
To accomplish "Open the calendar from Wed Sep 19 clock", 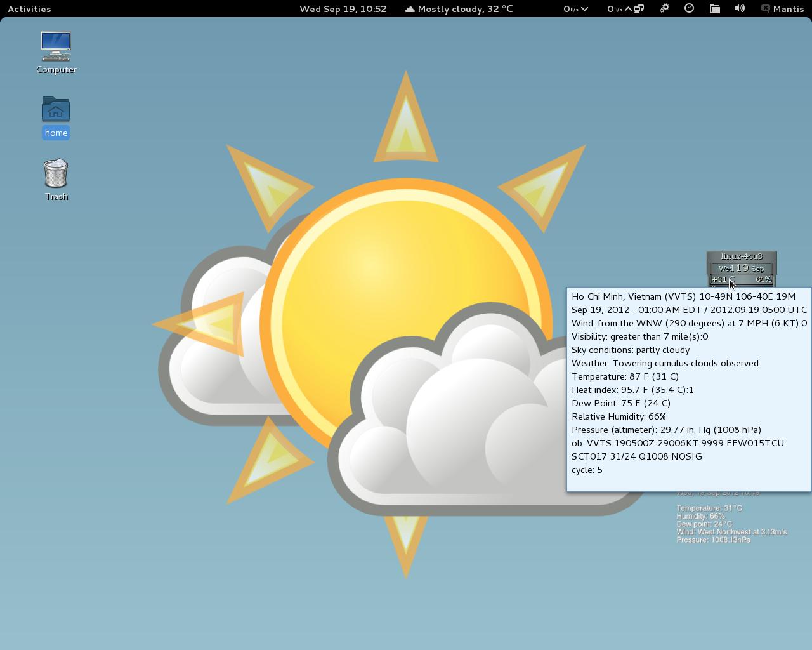I will 343,9.
